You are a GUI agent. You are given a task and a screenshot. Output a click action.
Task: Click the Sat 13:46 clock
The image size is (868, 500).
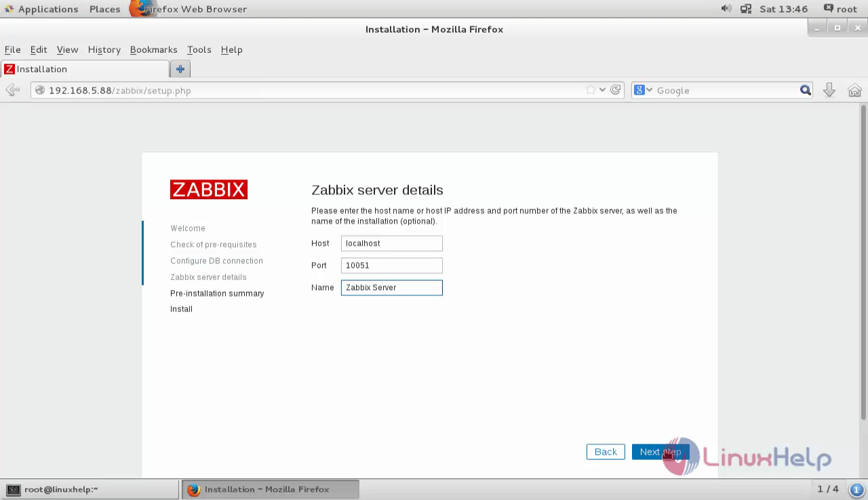tap(784, 9)
